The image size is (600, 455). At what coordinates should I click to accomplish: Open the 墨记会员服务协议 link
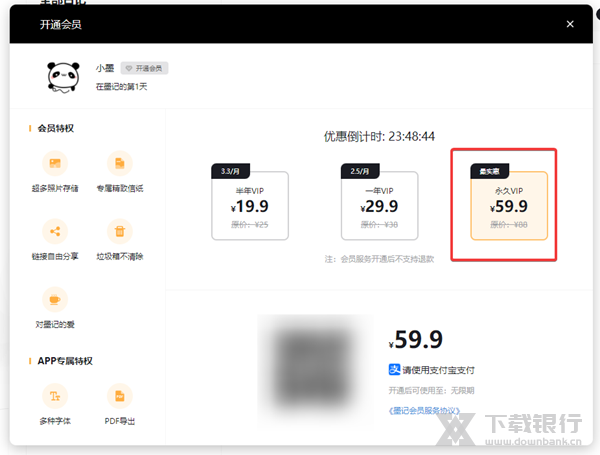(x=424, y=411)
